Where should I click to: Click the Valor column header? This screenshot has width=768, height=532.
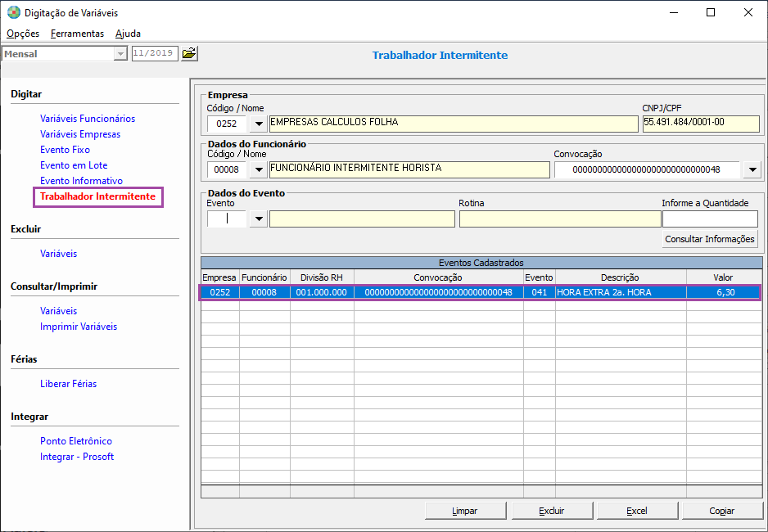(x=724, y=277)
